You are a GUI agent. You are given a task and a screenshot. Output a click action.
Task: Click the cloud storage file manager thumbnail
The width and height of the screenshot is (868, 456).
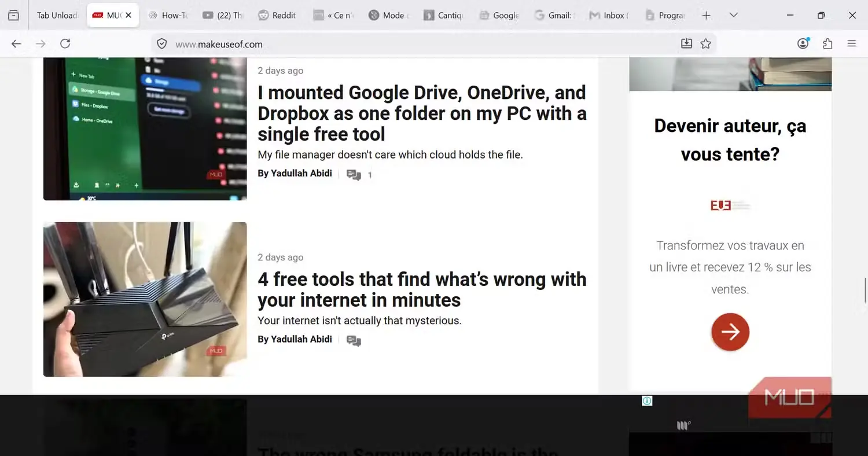tap(145, 128)
